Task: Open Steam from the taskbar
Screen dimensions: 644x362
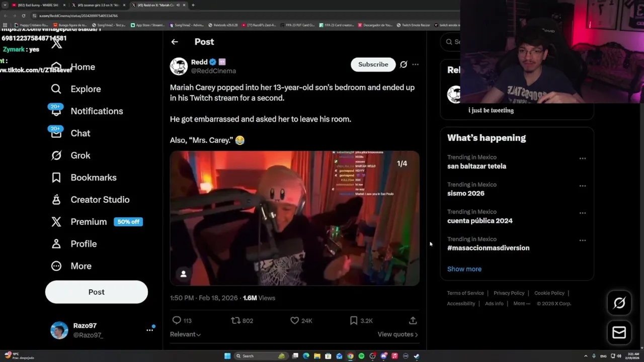Action: 417,356
